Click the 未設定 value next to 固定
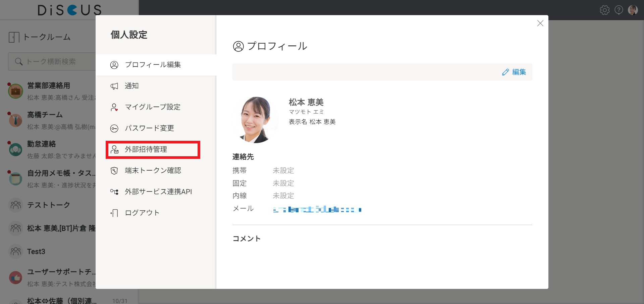Screen dimensions: 644x304 (x=283, y=183)
